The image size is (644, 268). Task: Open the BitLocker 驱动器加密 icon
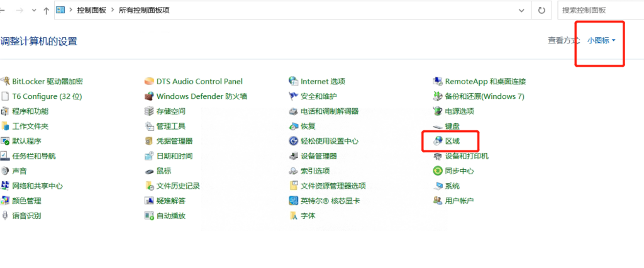(x=5, y=81)
